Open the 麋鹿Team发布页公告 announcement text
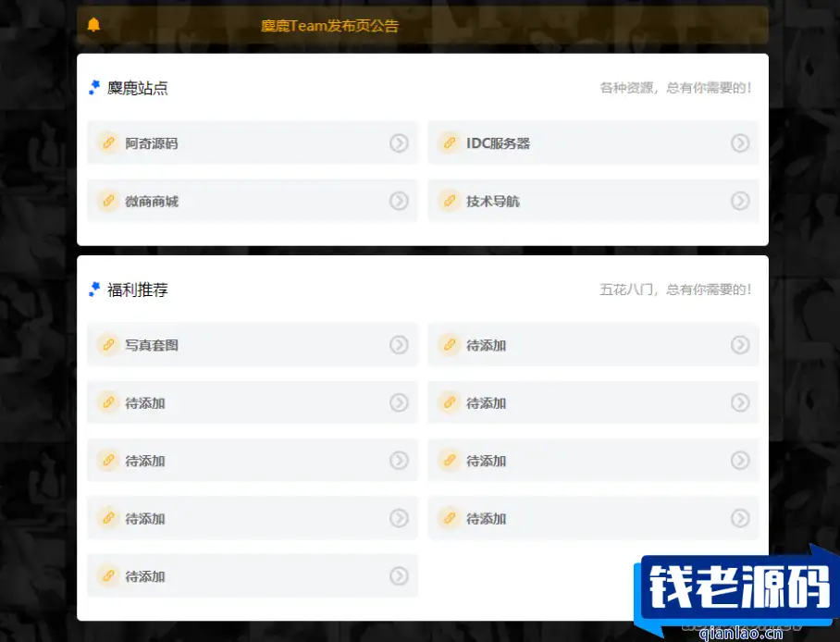Screen dimensions: 840x642 [x=329, y=26]
